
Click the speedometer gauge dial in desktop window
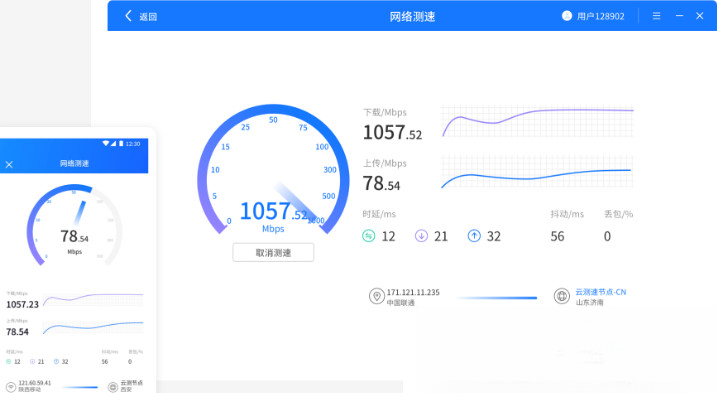point(273,169)
